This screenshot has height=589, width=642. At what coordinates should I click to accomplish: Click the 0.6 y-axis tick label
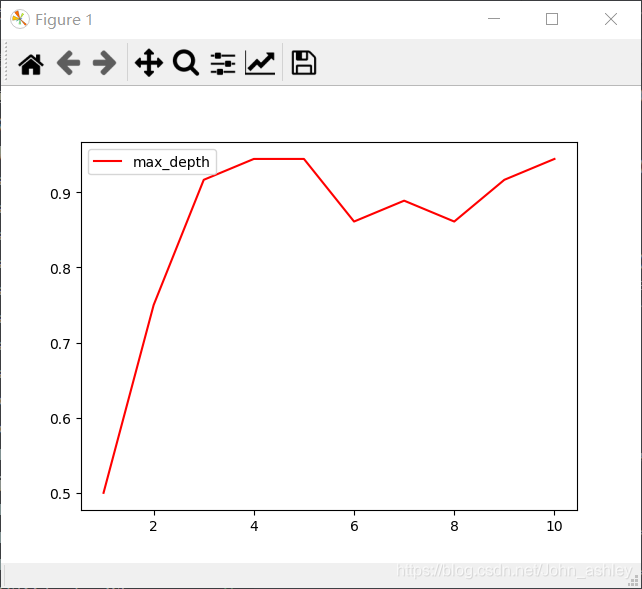click(60, 419)
